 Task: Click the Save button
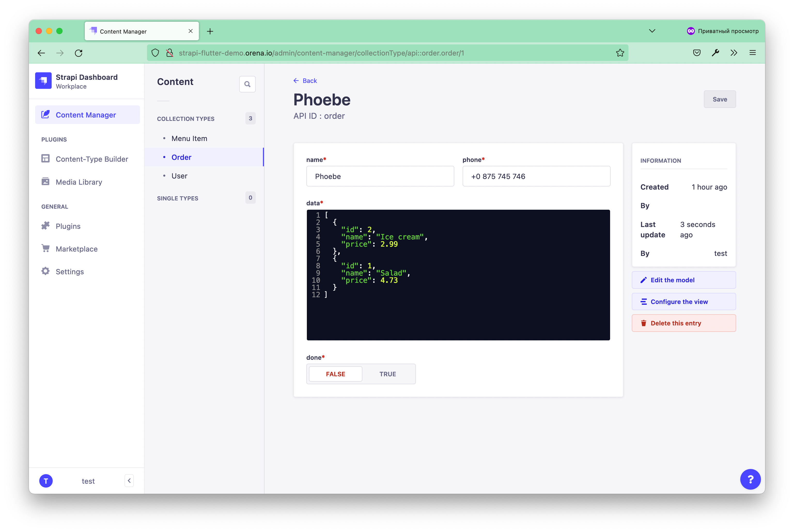coord(720,99)
